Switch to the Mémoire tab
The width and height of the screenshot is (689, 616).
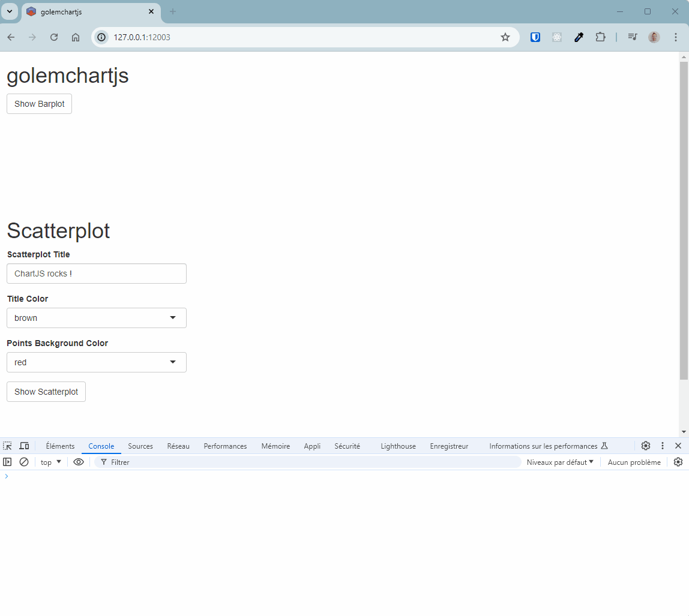coord(275,446)
